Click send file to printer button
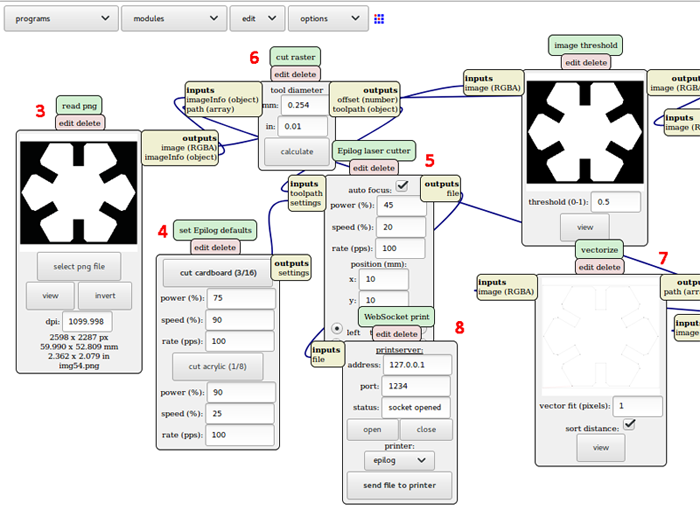Viewport: 700px width, 517px height. point(400,485)
